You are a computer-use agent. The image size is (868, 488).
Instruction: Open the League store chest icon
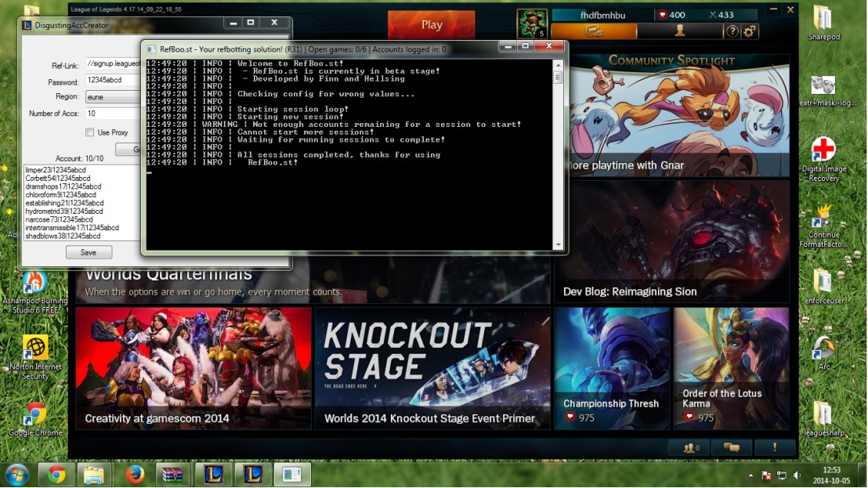pos(594,31)
